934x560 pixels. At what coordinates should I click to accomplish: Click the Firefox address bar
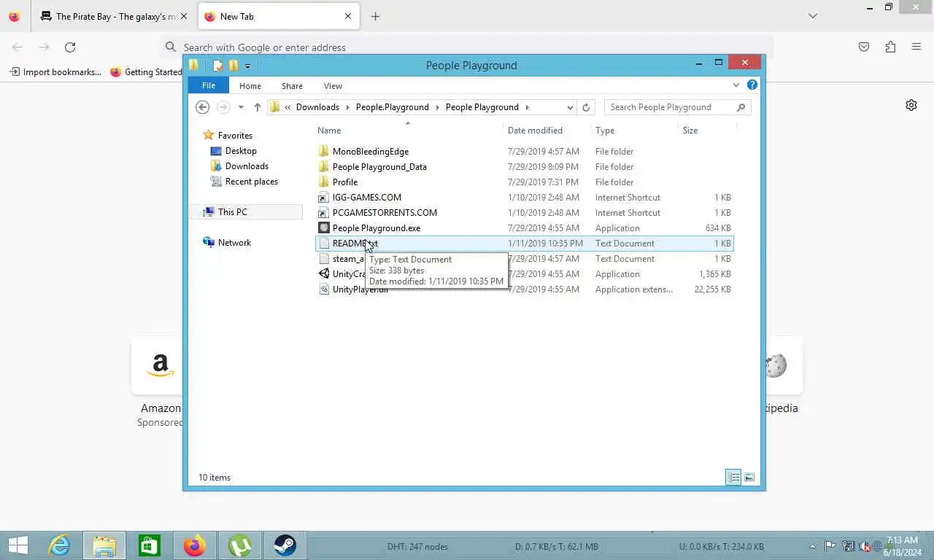point(467,47)
